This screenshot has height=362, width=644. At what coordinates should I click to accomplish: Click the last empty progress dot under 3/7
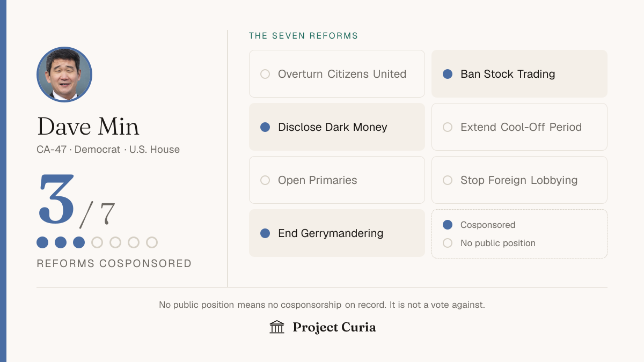pos(152,242)
